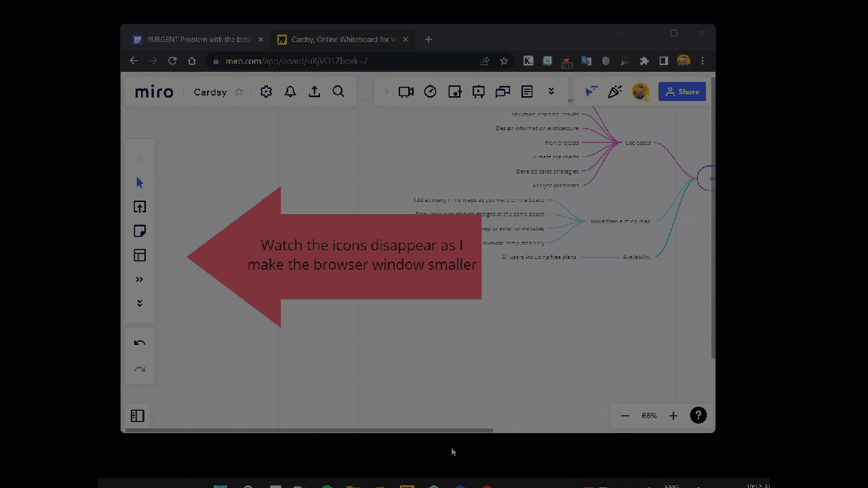Select the More than a mind map node
The height and width of the screenshot is (488, 868).
point(620,222)
